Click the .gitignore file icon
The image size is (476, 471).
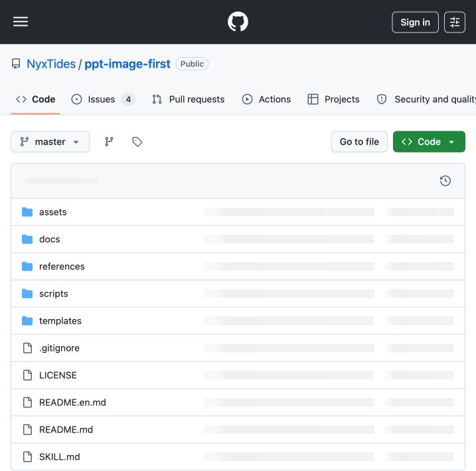pyautogui.click(x=28, y=348)
